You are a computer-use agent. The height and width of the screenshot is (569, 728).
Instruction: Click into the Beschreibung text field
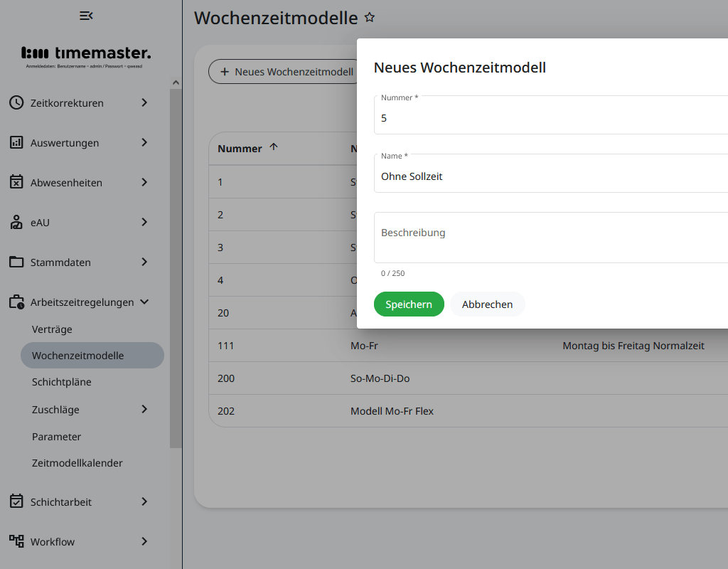498,237
